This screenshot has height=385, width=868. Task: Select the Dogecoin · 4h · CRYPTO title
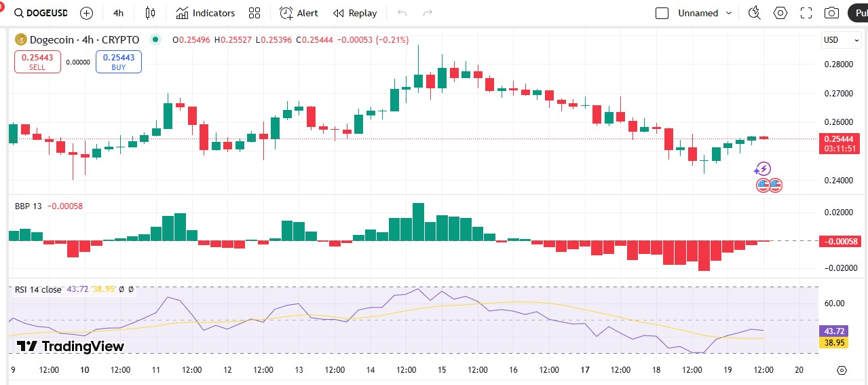[x=85, y=40]
